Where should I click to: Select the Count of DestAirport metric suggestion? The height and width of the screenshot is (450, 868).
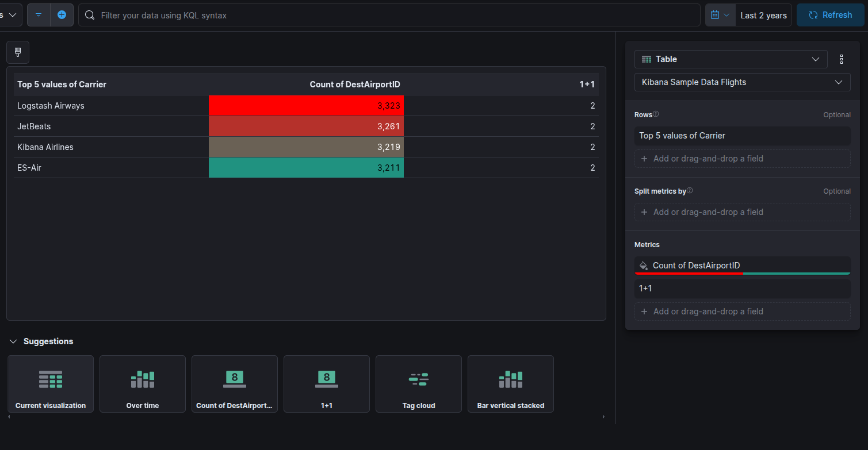235,384
